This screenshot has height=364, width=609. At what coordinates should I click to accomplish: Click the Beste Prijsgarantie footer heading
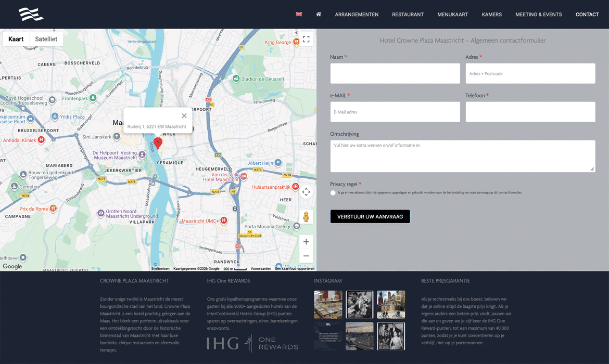coord(446,281)
